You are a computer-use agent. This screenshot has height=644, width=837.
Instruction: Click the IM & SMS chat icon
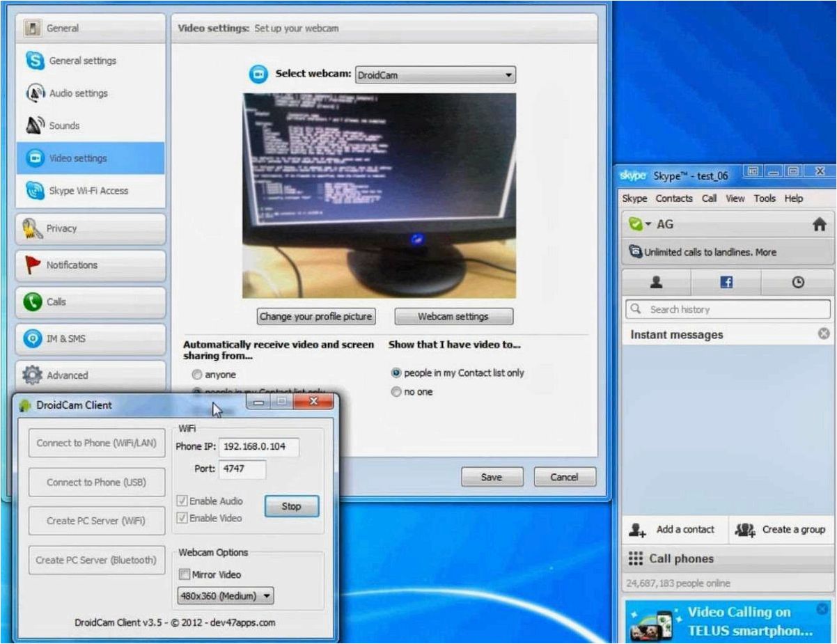point(33,338)
